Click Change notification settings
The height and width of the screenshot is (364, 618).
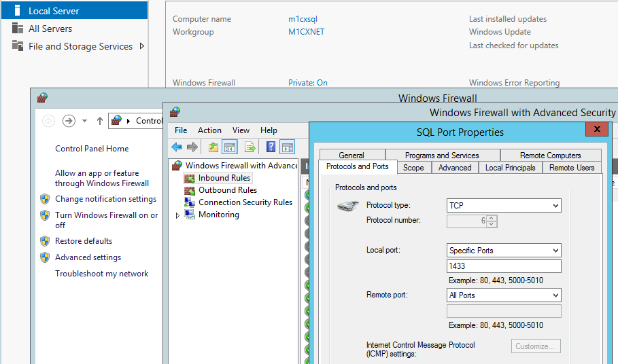105,199
